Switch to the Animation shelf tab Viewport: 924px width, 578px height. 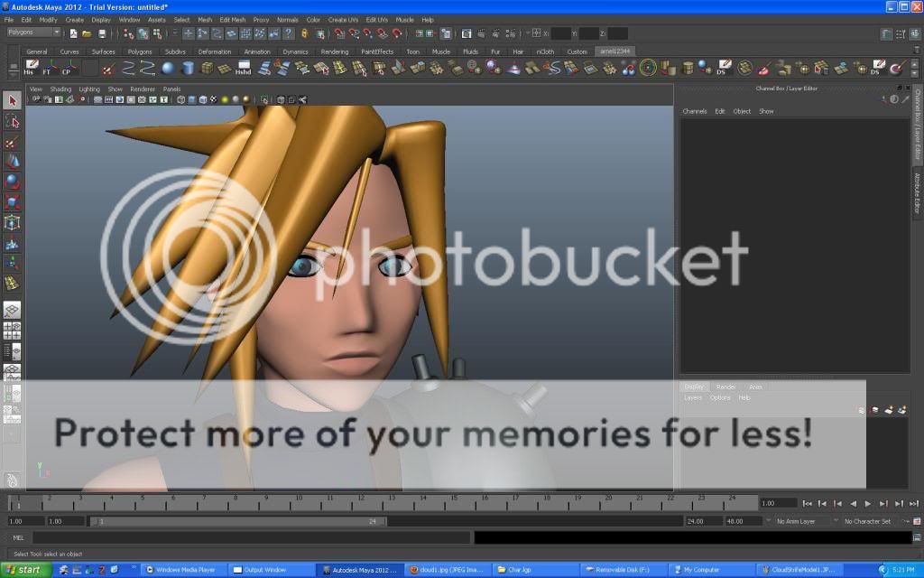click(x=257, y=51)
